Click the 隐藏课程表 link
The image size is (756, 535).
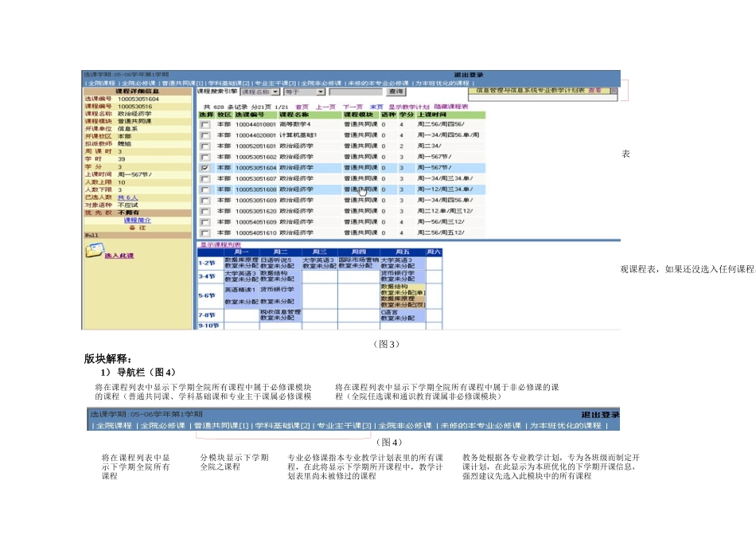pyautogui.click(x=450, y=107)
